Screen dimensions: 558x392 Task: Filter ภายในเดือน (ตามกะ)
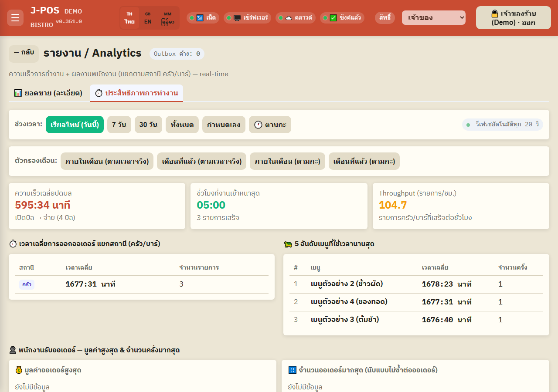287,161
